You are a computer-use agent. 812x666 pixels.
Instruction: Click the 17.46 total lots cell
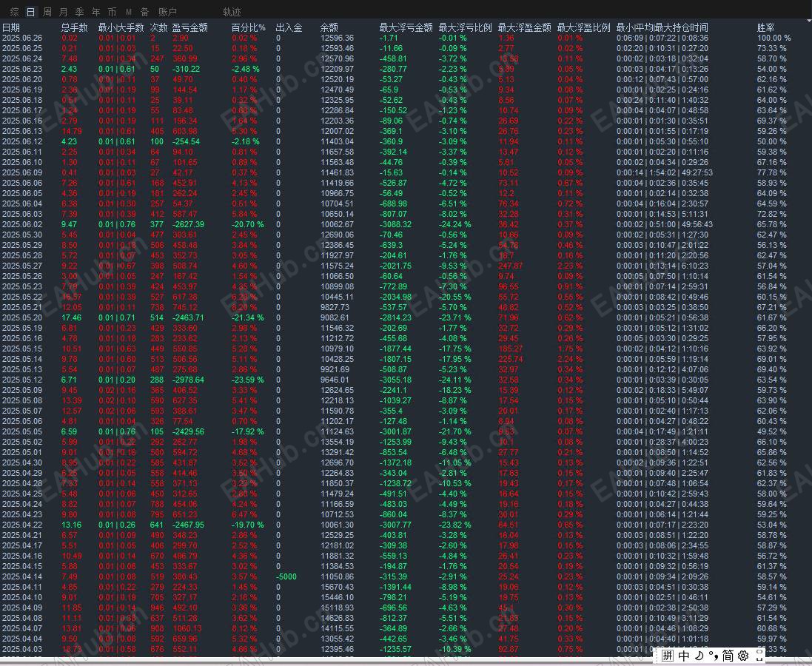click(x=72, y=317)
